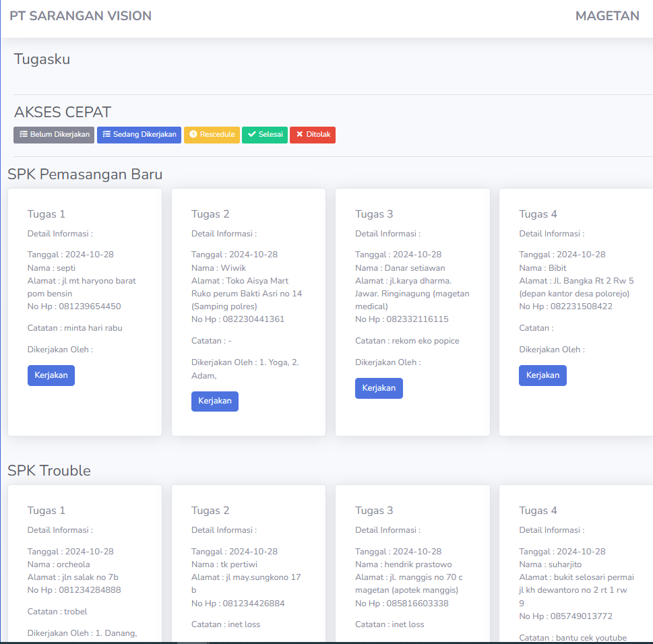Image resolution: width=653 pixels, height=644 pixels.
Task: Click note 'Catatan : trobel'
Action: (57, 612)
